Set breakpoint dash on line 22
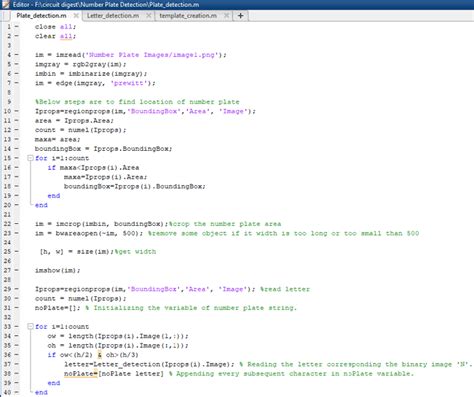 tap(17, 223)
